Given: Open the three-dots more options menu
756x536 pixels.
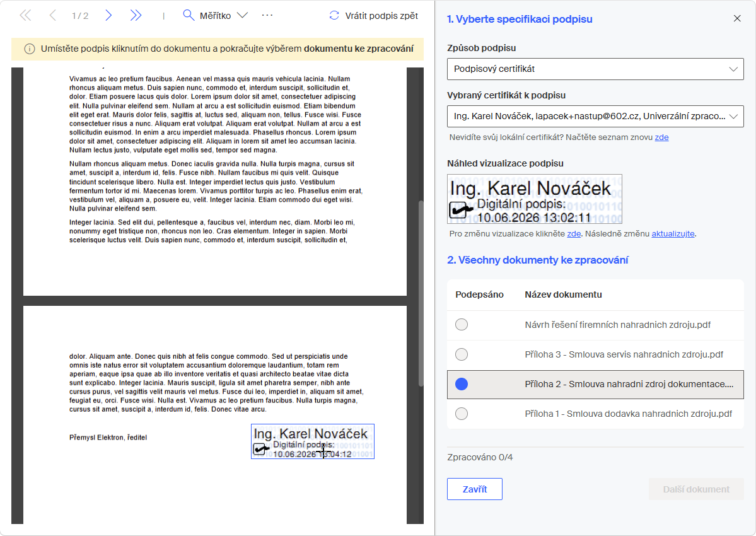Looking at the screenshot, I should coord(267,15).
